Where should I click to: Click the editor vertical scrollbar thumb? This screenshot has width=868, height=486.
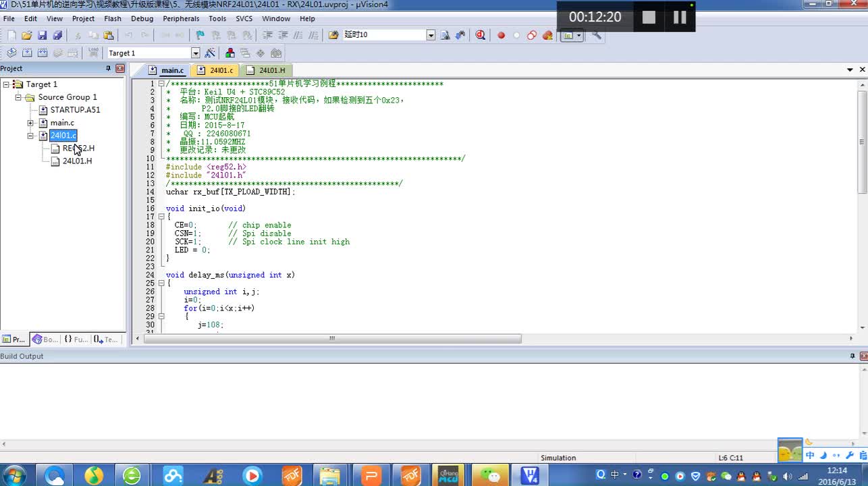tap(862, 142)
